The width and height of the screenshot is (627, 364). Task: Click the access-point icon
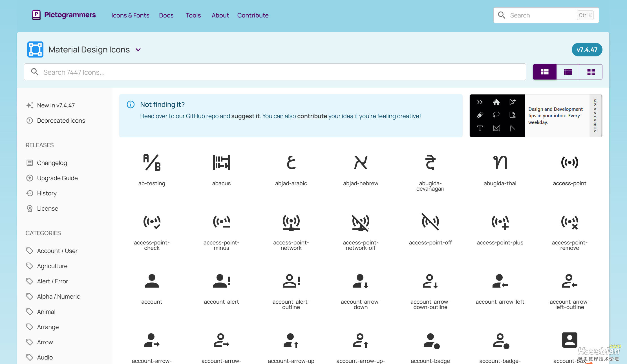(569, 162)
